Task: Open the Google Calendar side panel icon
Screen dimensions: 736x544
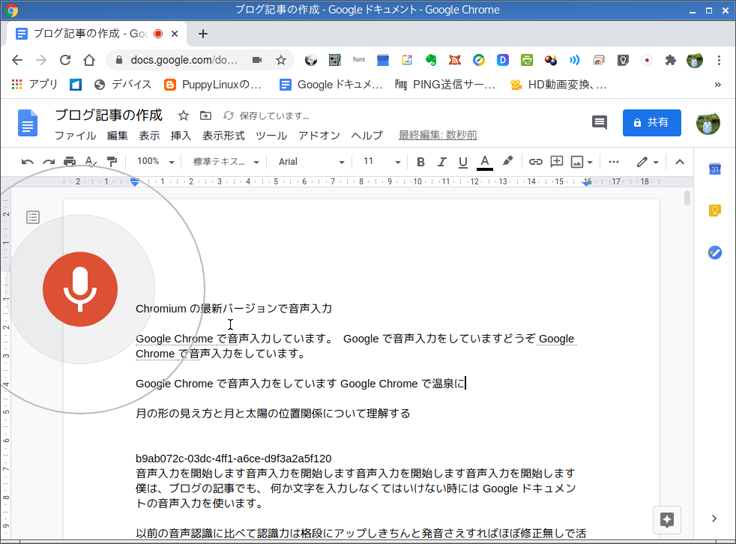Action: 714,169
